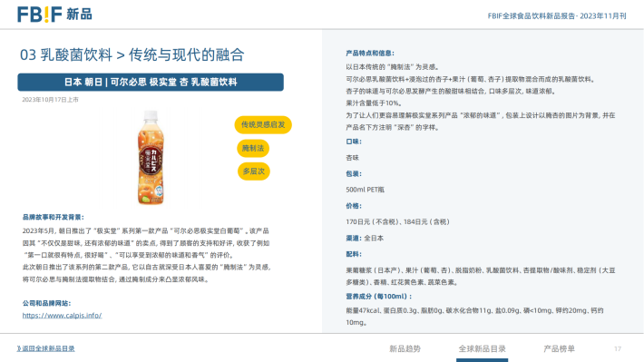Click the 多层次 yellow tag
Image resolution: width=644 pixels, height=362 pixels.
tap(253, 171)
